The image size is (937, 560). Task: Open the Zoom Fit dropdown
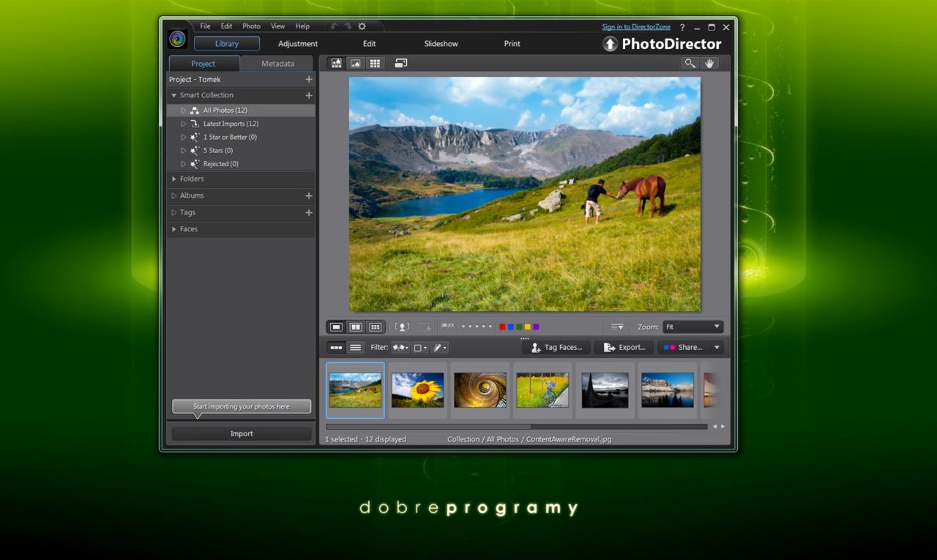pos(693,327)
